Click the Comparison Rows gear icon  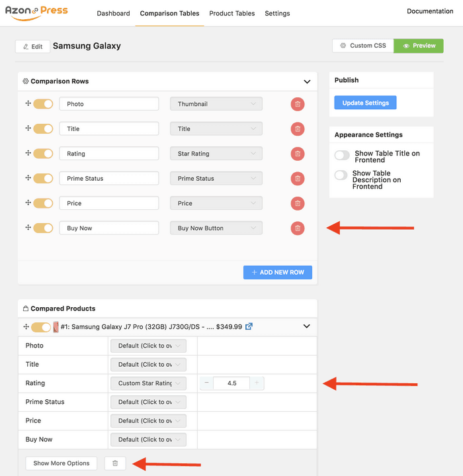coord(26,81)
